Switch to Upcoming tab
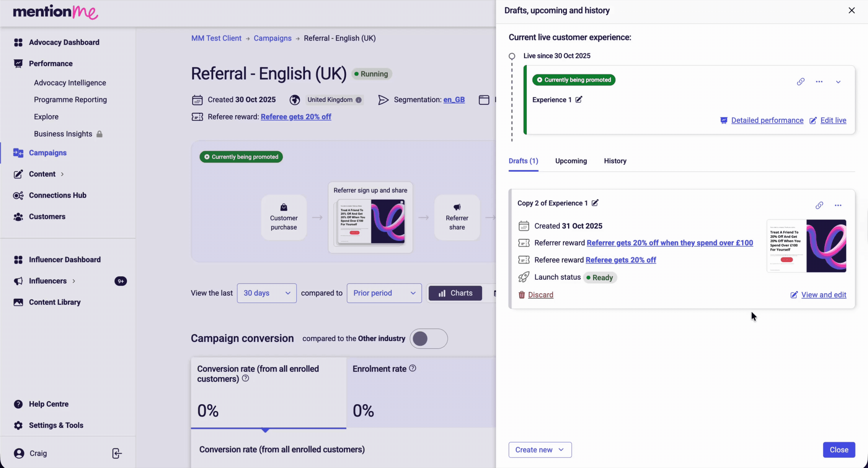Screen dimensions: 868x468 tap(571, 161)
